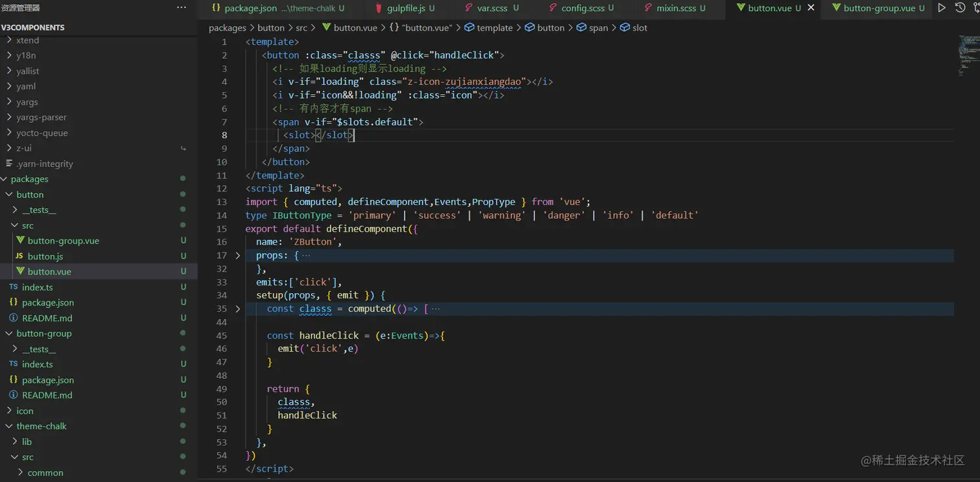Switch to the var.scss tab
The width and height of the screenshot is (980, 482).
(x=492, y=8)
